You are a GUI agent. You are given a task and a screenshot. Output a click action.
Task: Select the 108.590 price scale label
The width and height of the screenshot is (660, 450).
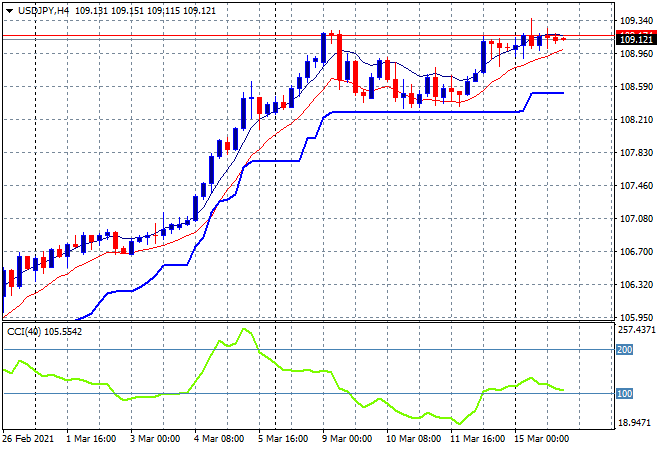[637, 87]
